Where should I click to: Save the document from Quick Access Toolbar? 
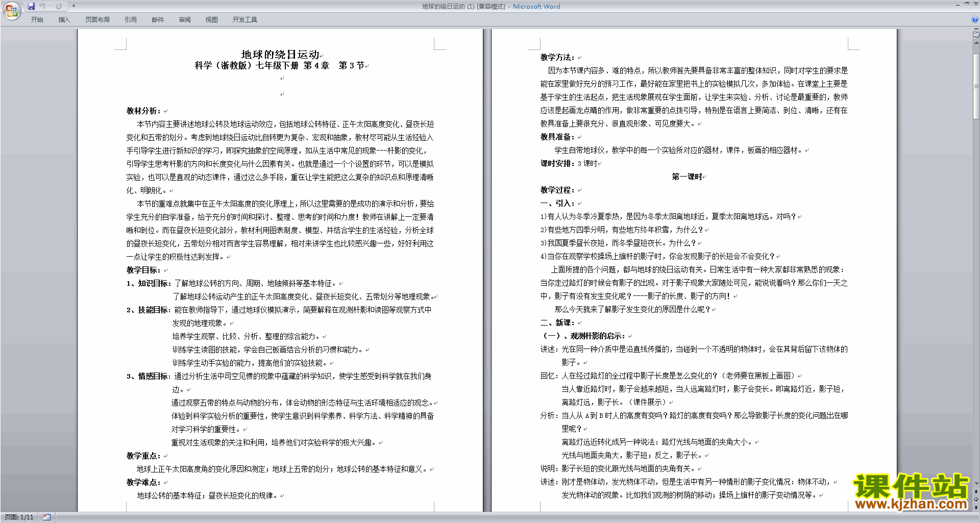pyautogui.click(x=31, y=6)
